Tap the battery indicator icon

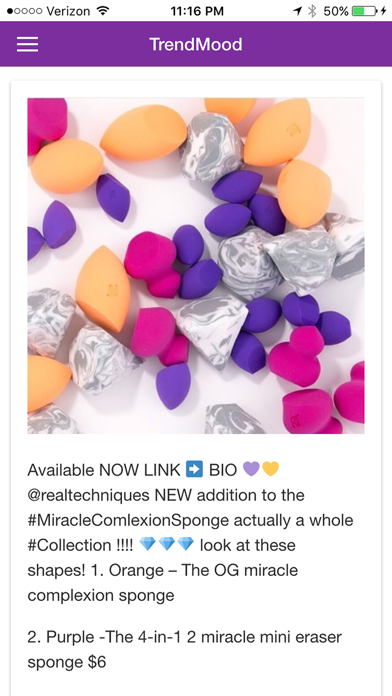point(364,11)
